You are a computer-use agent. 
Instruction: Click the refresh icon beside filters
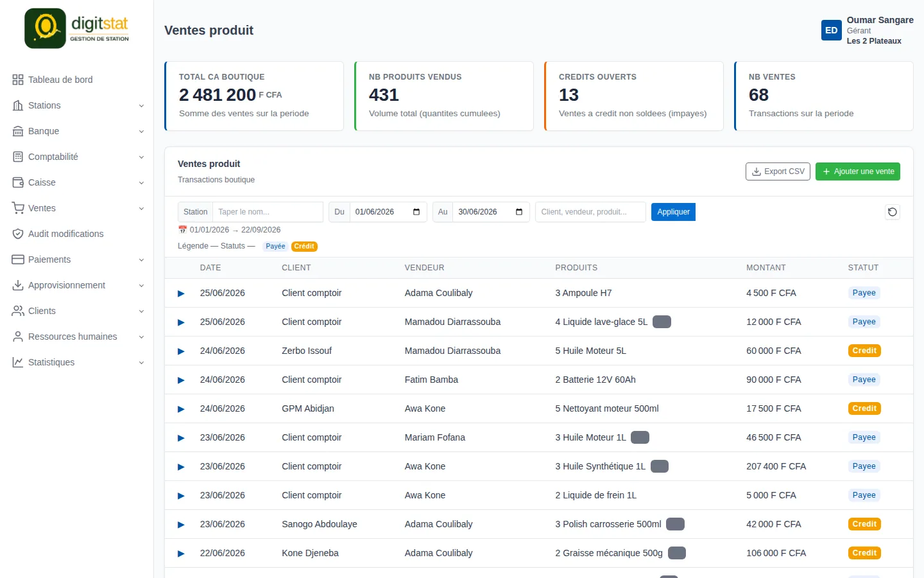pyautogui.click(x=893, y=212)
